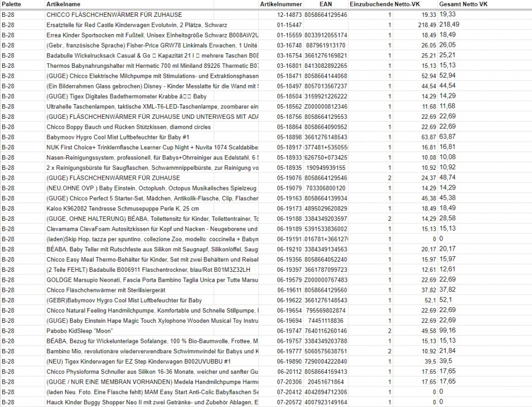Select EAN cell 8058664139934
Image resolution: width=532 pixels, height=407 pixels.
pyautogui.click(x=326, y=198)
